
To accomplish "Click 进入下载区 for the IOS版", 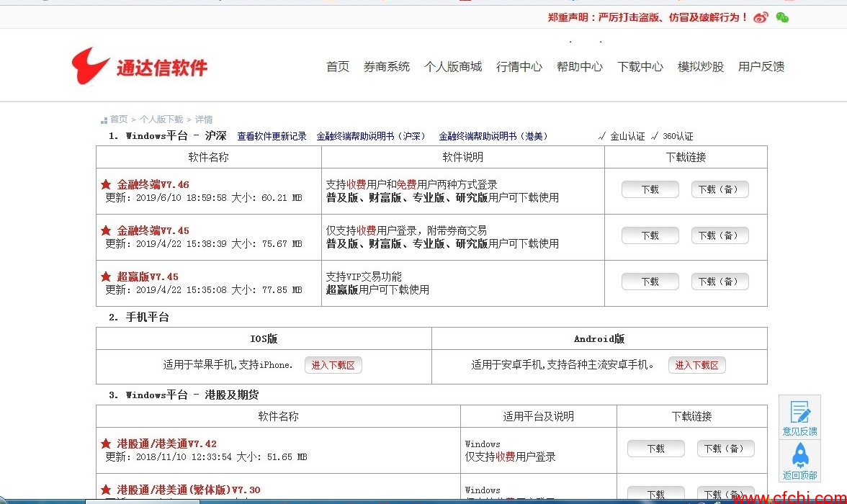I will [333, 365].
